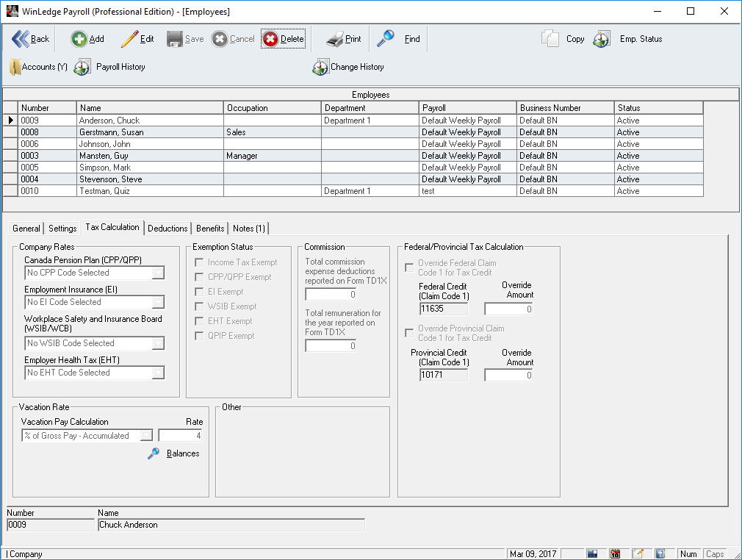Click the Add employee plus icon
Viewport: 742px width, 560px height.
pos(79,39)
